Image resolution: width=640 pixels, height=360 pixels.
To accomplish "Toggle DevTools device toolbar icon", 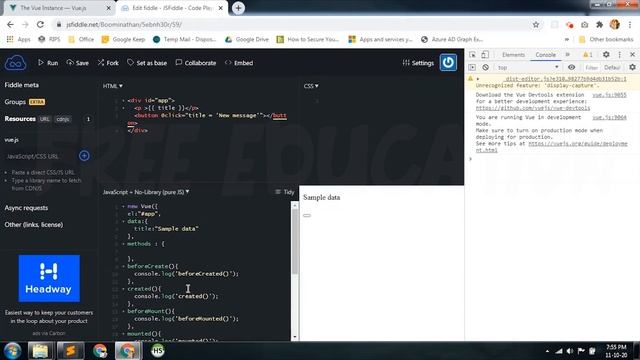I will pyautogui.click(x=485, y=55).
